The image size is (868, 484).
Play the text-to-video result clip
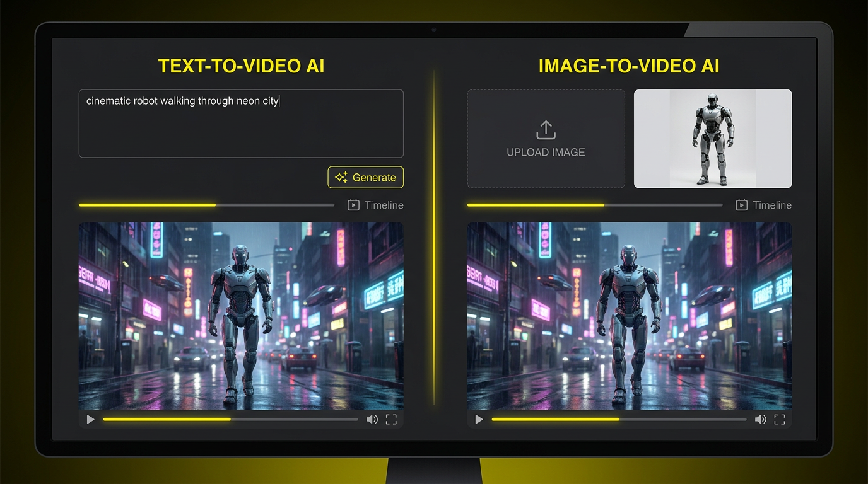[x=90, y=418]
